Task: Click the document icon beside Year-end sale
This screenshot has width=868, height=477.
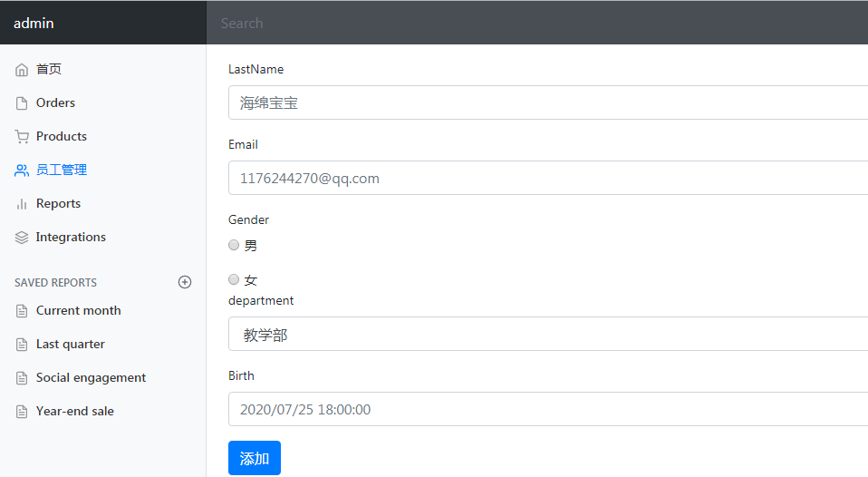Action: (x=22, y=413)
